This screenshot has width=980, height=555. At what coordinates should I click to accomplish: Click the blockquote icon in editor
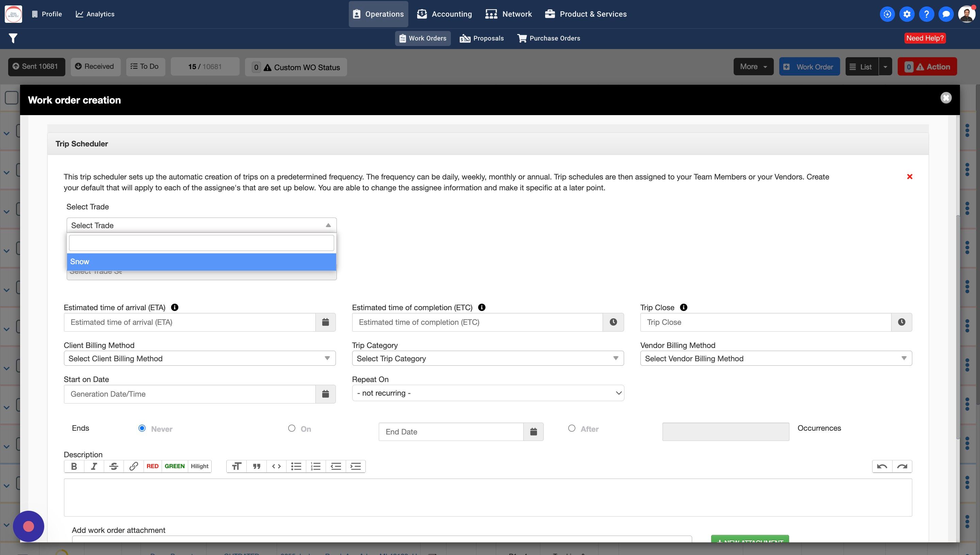pyautogui.click(x=256, y=466)
